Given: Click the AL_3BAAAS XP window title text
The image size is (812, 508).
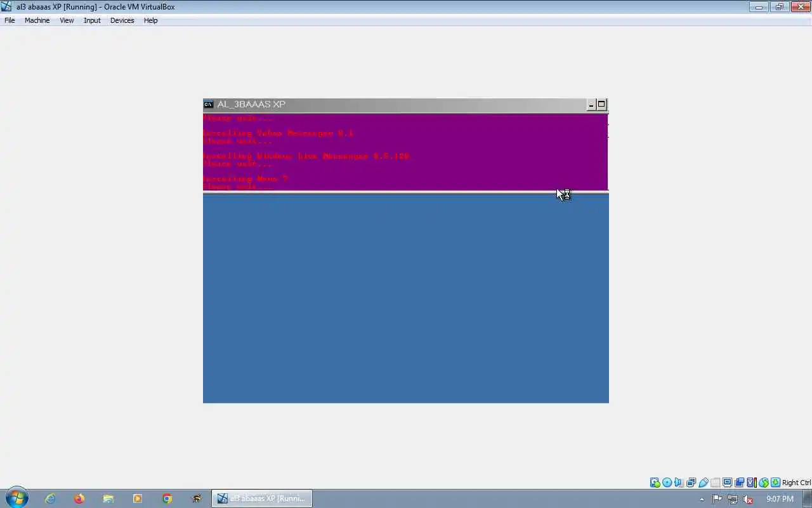Looking at the screenshot, I should [x=251, y=104].
